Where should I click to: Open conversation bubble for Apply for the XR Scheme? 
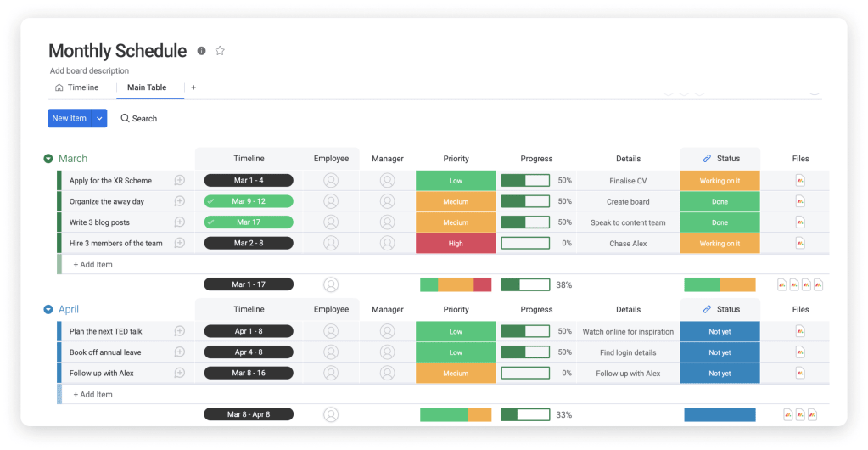pos(179,181)
